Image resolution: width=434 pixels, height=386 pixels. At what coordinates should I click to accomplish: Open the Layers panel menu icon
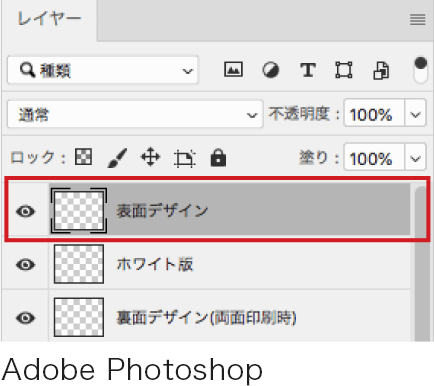[417, 20]
